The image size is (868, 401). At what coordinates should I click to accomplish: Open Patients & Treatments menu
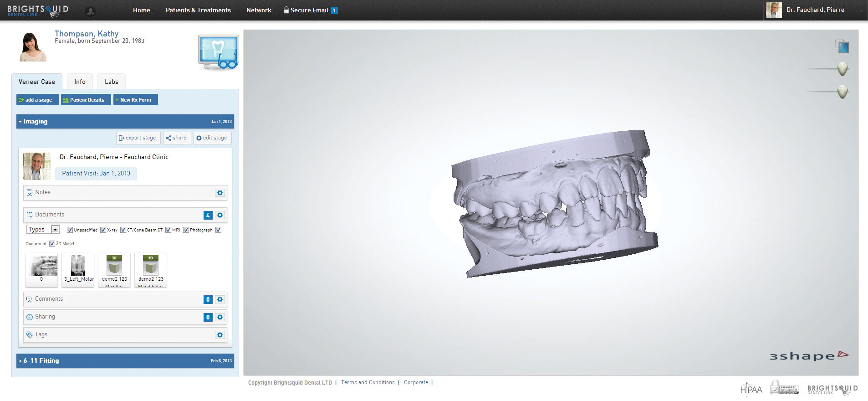[198, 10]
